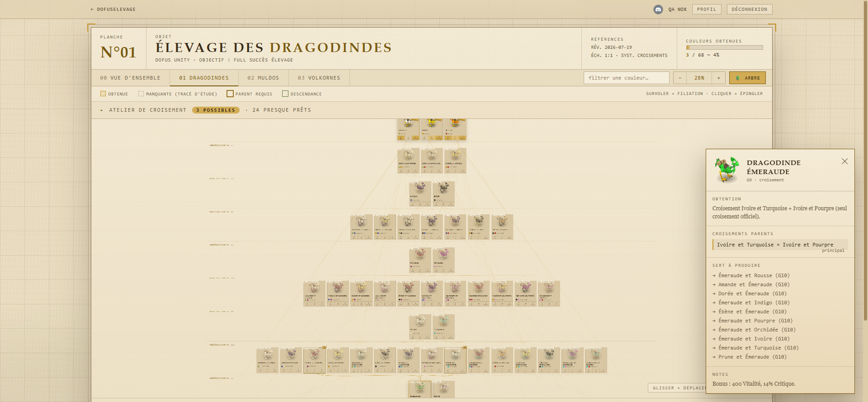The image size is (868, 402).
Task: Open the Profil page
Action: (x=707, y=9)
